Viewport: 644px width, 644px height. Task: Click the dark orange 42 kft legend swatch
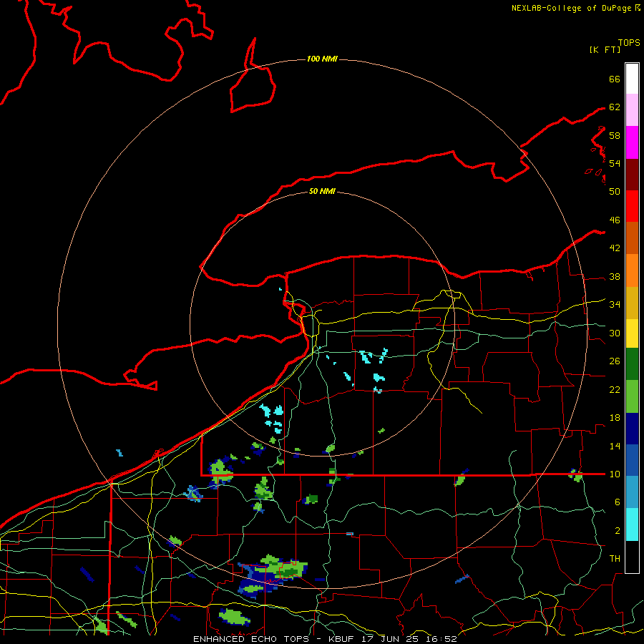point(632,238)
